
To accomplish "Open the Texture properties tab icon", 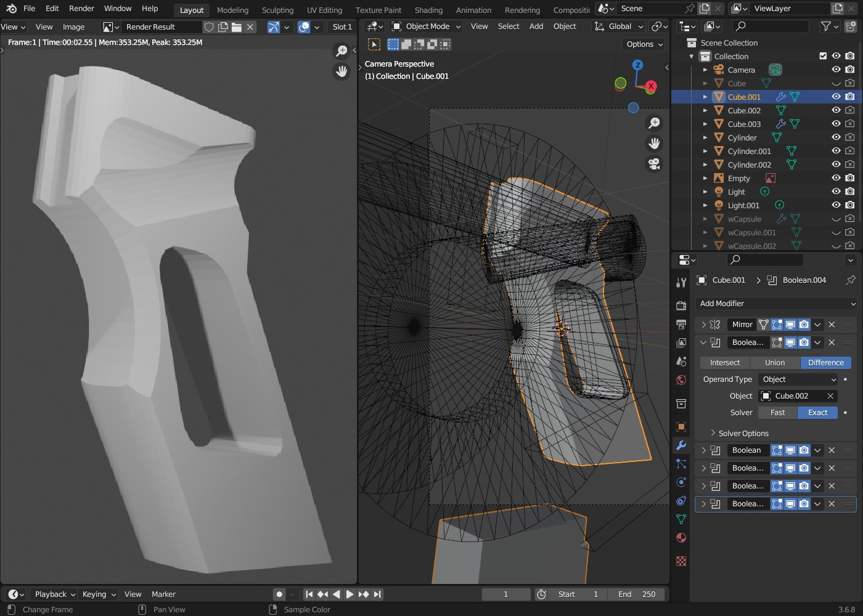I will click(681, 561).
